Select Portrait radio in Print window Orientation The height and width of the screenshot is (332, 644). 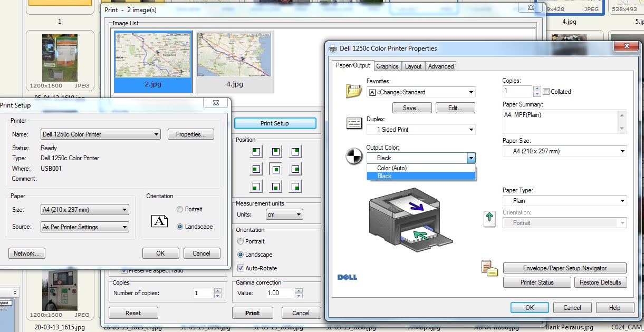(x=251, y=241)
